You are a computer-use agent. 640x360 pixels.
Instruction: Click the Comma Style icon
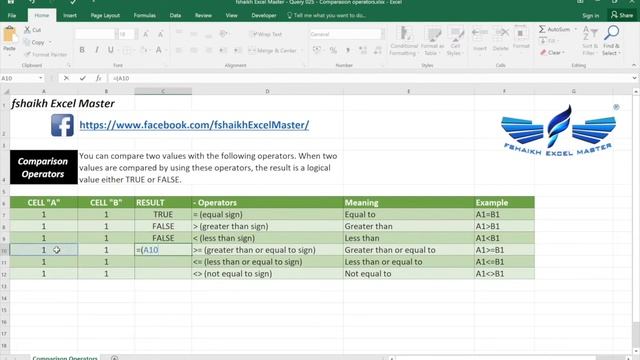[x=348, y=50]
